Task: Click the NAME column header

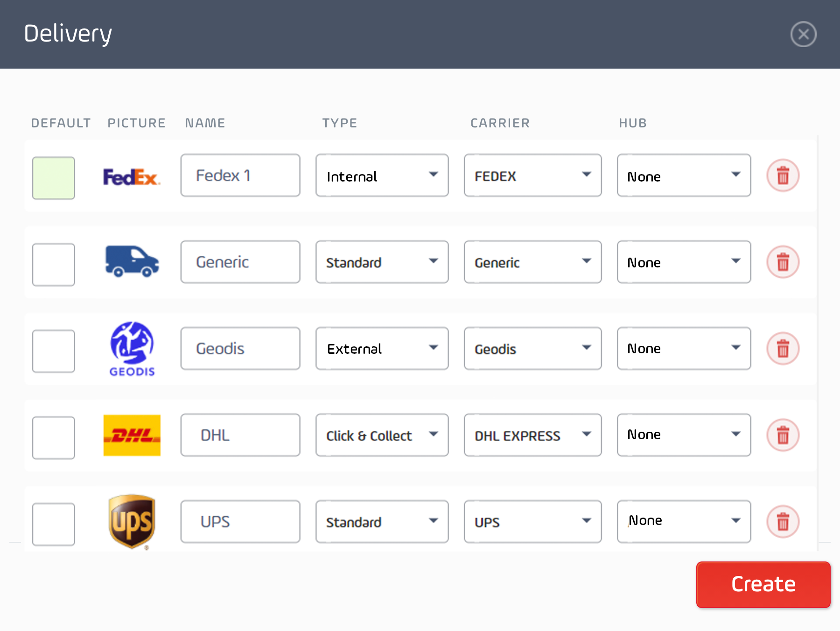Action: click(x=205, y=123)
